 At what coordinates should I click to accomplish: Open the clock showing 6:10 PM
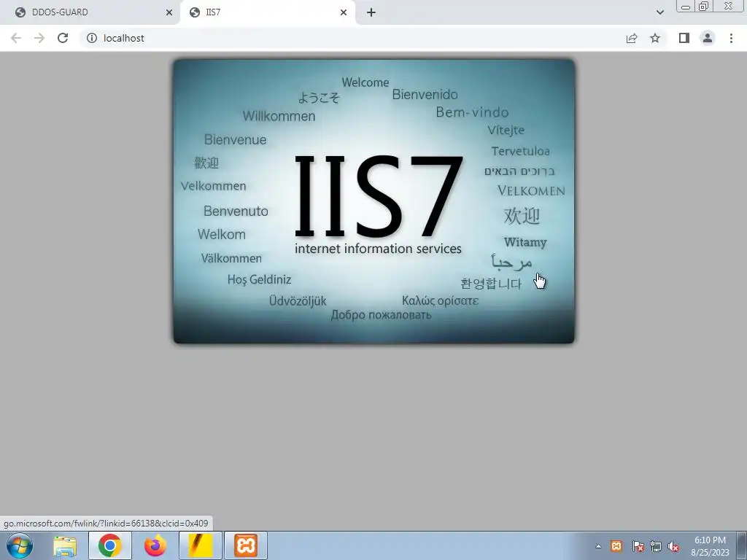[710, 546]
